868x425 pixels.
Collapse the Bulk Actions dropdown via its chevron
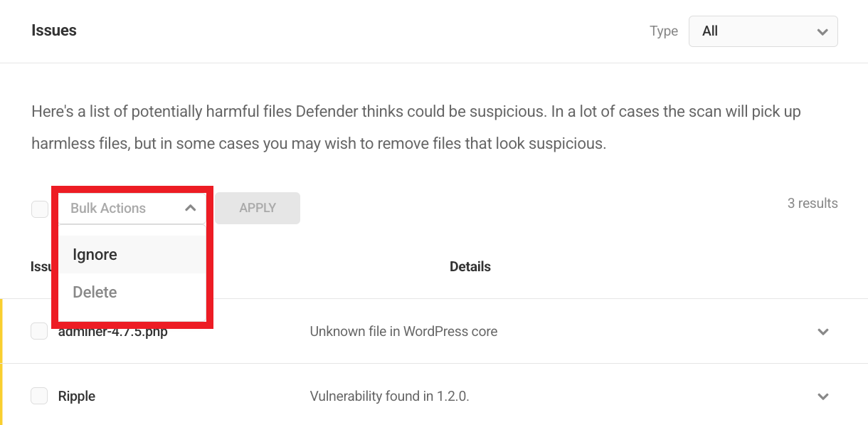click(190, 208)
